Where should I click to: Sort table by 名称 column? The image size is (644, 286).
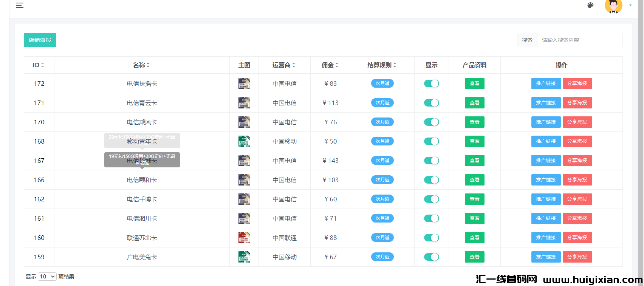[x=148, y=65]
